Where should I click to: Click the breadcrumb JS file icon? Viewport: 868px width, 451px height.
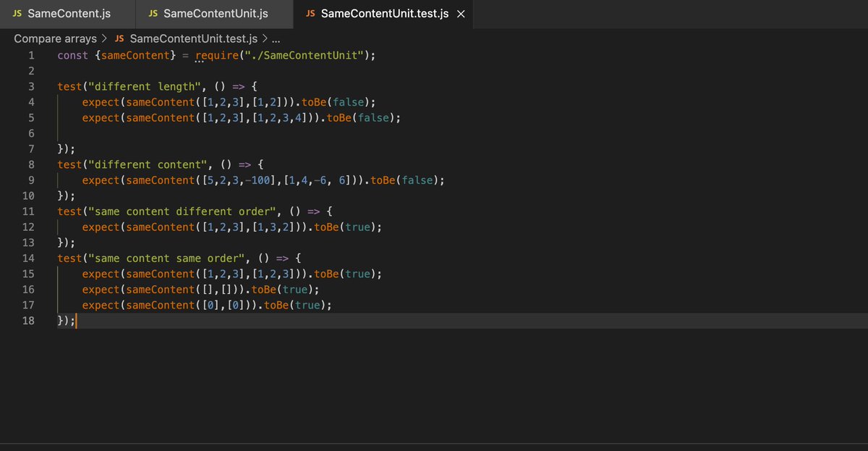click(x=119, y=38)
